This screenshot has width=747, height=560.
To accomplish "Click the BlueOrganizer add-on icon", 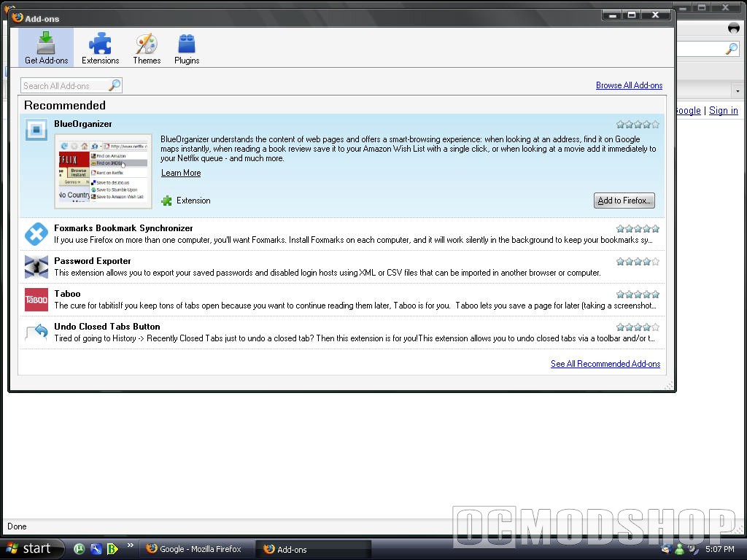I will point(36,130).
